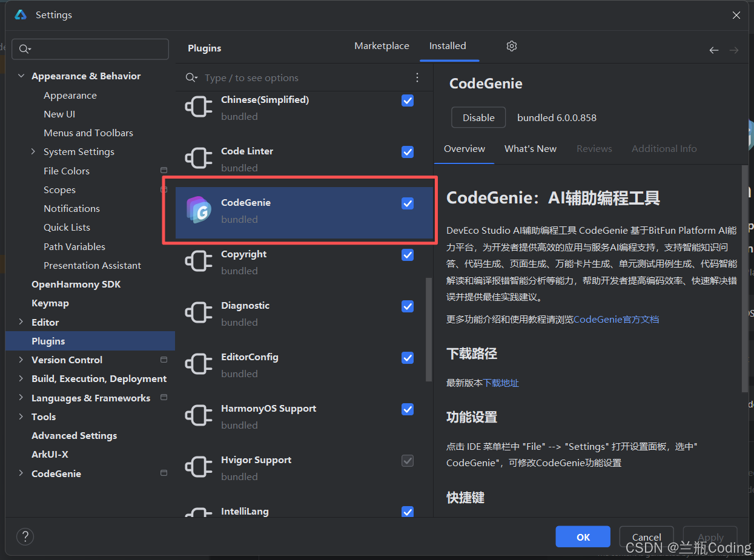Image resolution: width=754 pixels, height=560 pixels.
Task: Click the Code Linter plug icon
Action: coord(199,159)
